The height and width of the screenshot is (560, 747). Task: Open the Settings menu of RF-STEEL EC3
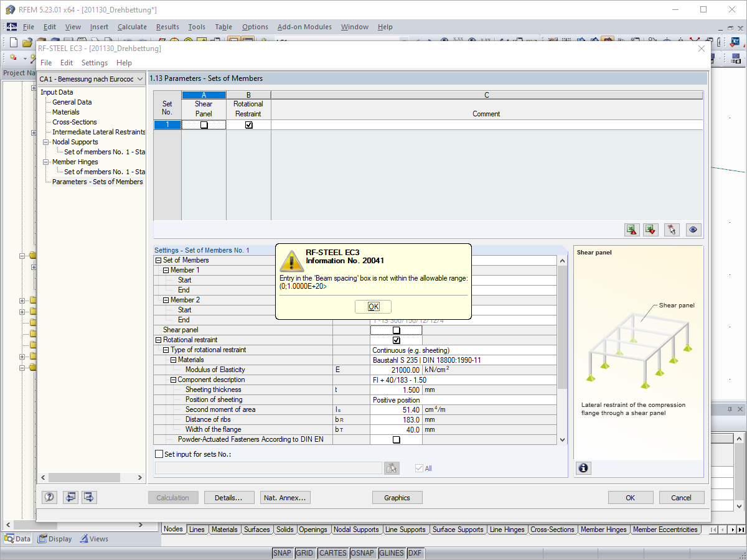pyautogui.click(x=94, y=62)
